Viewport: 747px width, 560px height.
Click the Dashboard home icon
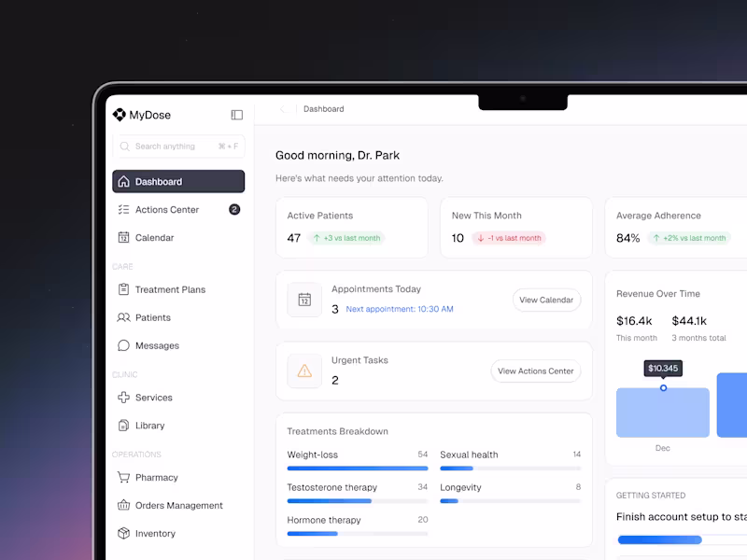pos(123,181)
